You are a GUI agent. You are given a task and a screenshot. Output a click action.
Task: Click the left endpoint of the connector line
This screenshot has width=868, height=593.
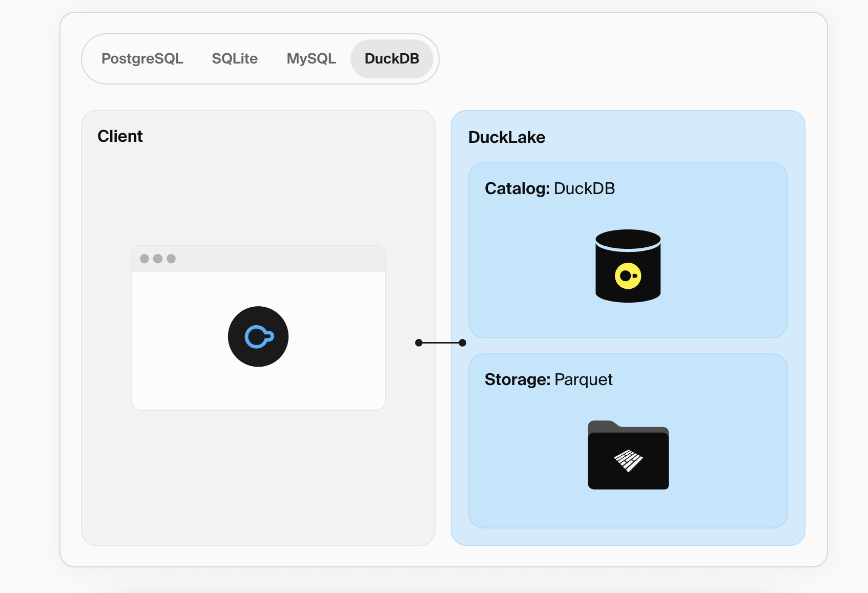(419, 343)
